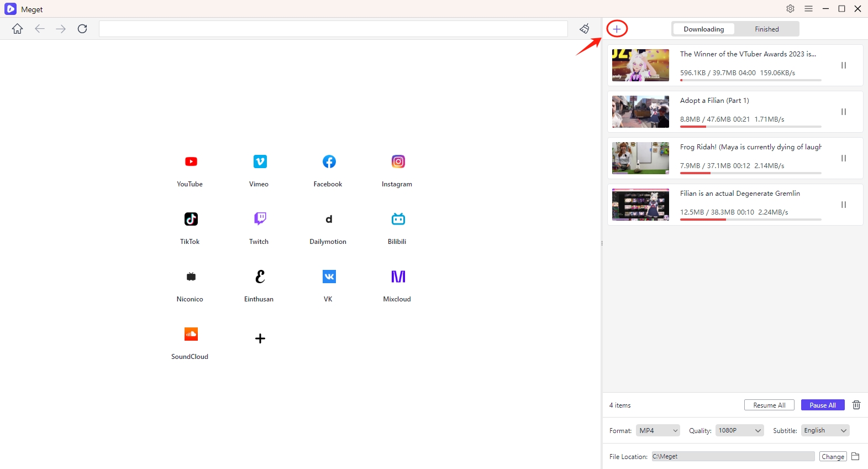Expand the Quality 1080P dropdown
This screenshot has width=868, height=469.
point(739,430)
